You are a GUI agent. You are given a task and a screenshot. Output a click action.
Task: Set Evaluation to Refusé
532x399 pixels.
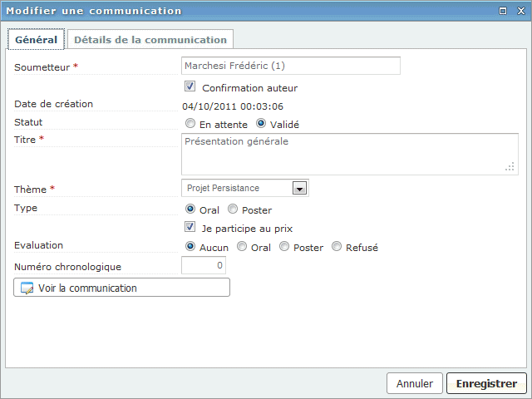[x=336, y=246]
